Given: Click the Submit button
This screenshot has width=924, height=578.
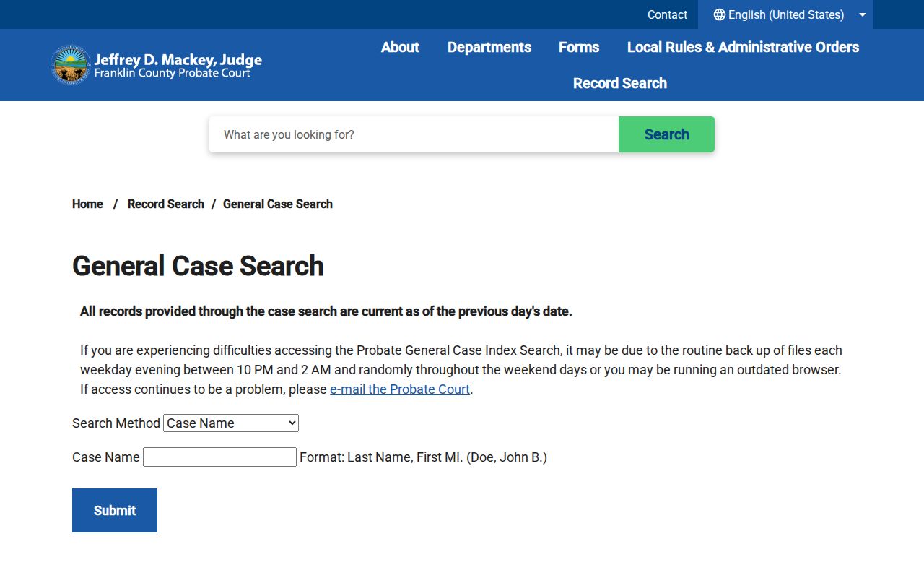Looking at the screenshot, I should point(115,510).
